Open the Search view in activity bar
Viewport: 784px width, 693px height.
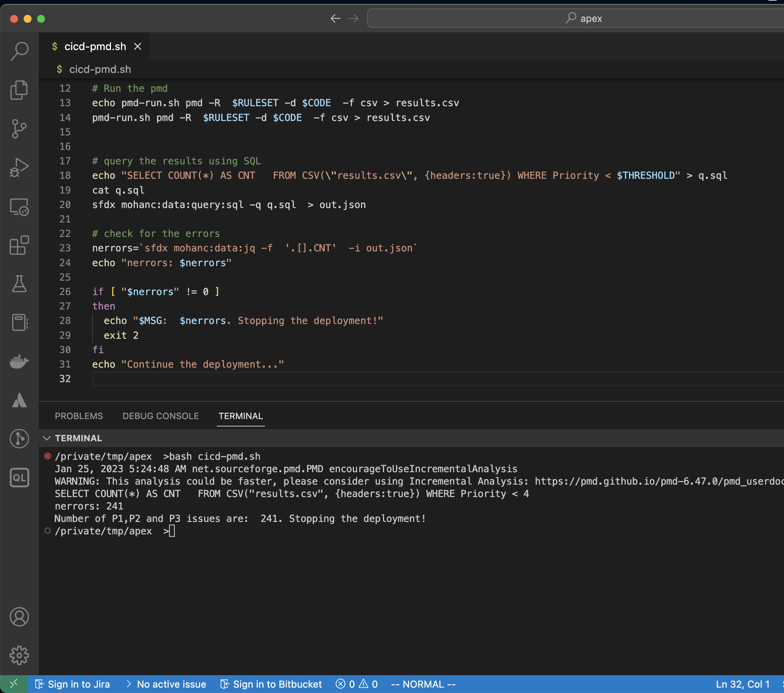[x=19, y=51]
